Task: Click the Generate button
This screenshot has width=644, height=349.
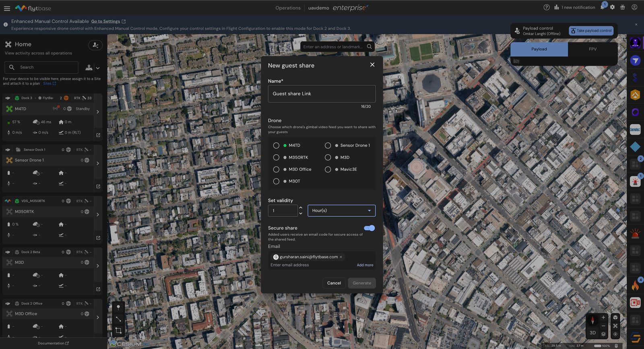Action: click(362, 283)
